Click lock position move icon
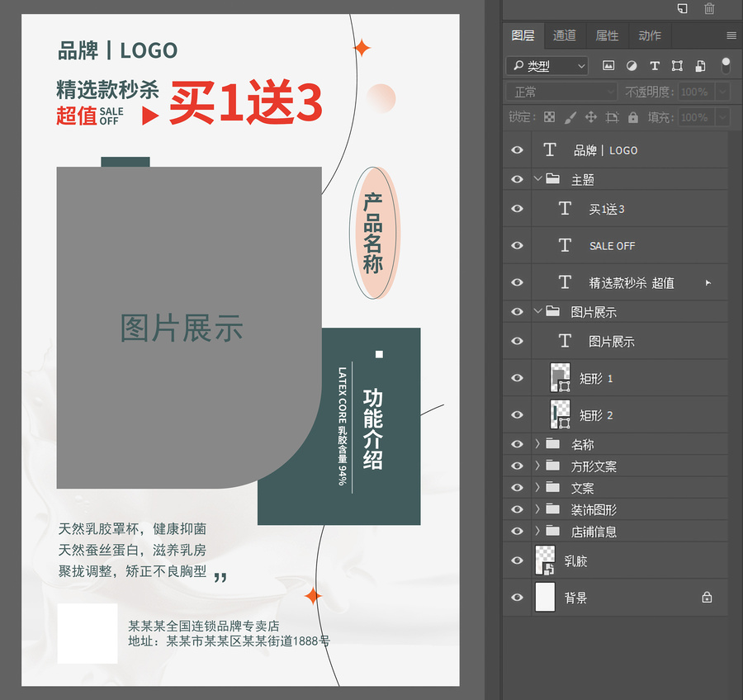Screen dimensions: 743x700 click(x=591, y=117)
